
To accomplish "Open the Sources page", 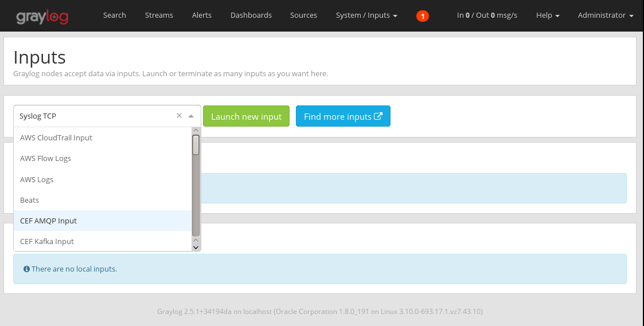I will [x=303, y=15].
